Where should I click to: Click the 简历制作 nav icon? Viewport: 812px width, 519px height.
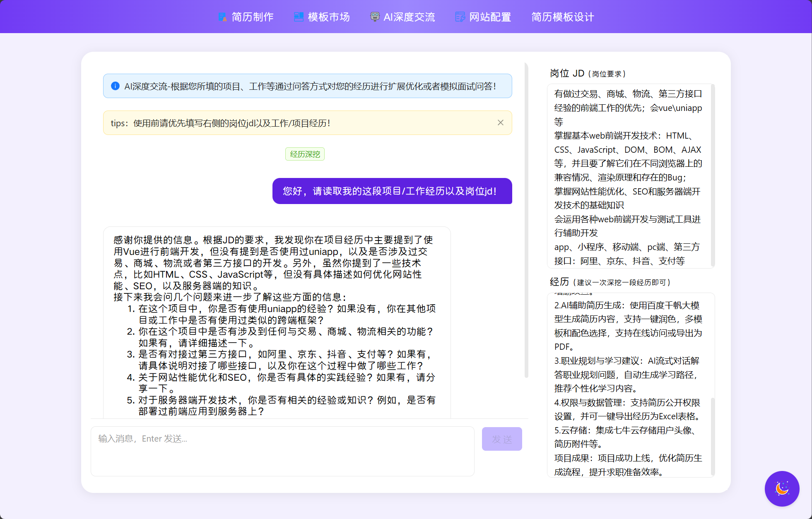coord(222,17)
